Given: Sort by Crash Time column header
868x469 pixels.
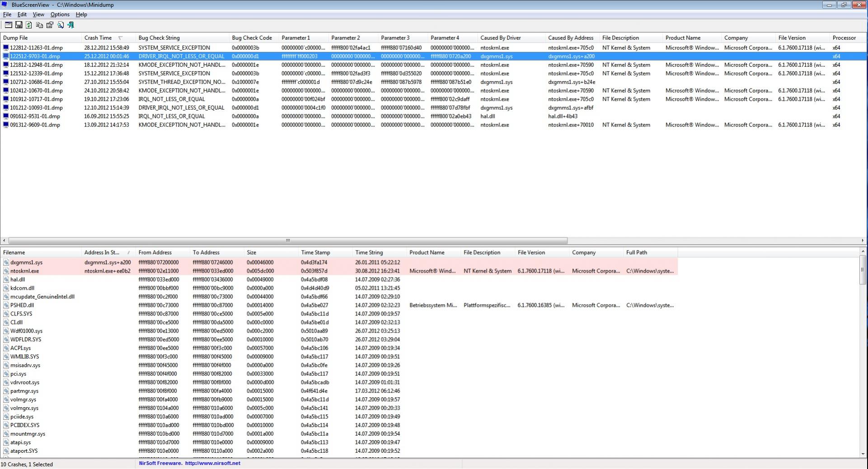Looking at the screenshot, I should click(x=108, y=38).
